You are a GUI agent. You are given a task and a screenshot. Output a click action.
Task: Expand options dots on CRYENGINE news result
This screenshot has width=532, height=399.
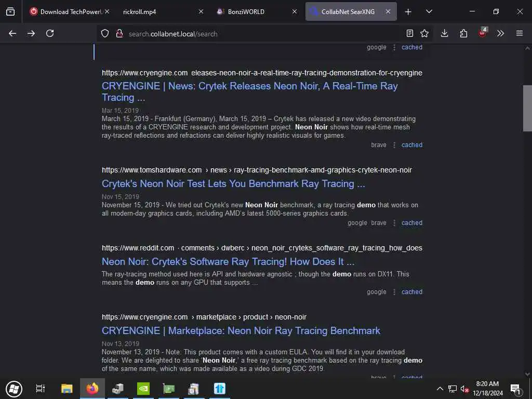click(394, 145)
